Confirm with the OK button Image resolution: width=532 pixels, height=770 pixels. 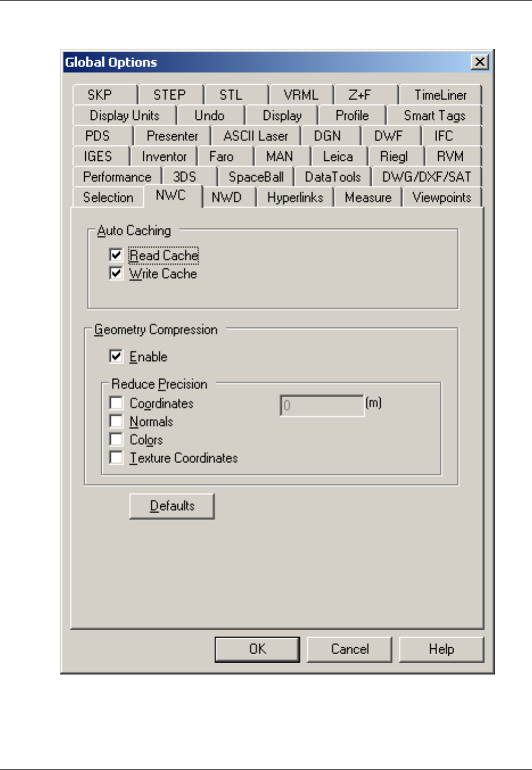click(x=257, y=649)
